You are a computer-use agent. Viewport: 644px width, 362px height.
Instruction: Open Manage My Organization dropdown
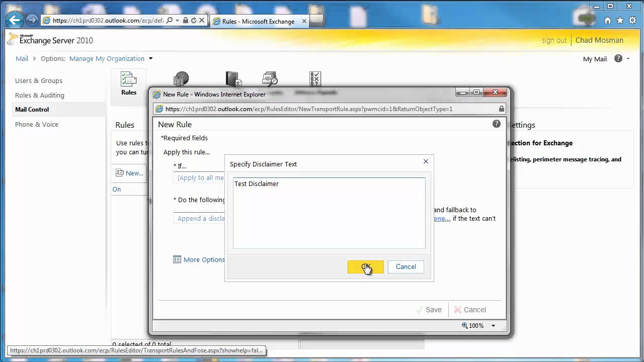111,58
